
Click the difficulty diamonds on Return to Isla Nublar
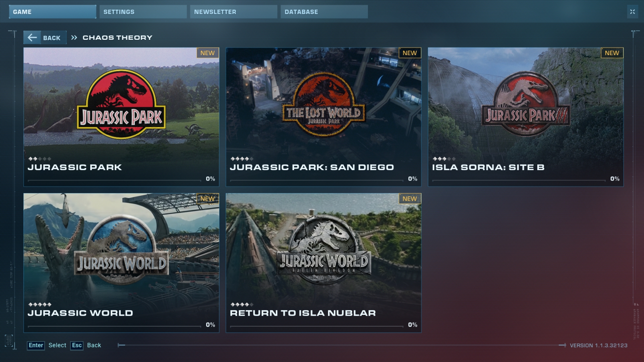click(x=242, y=304)
